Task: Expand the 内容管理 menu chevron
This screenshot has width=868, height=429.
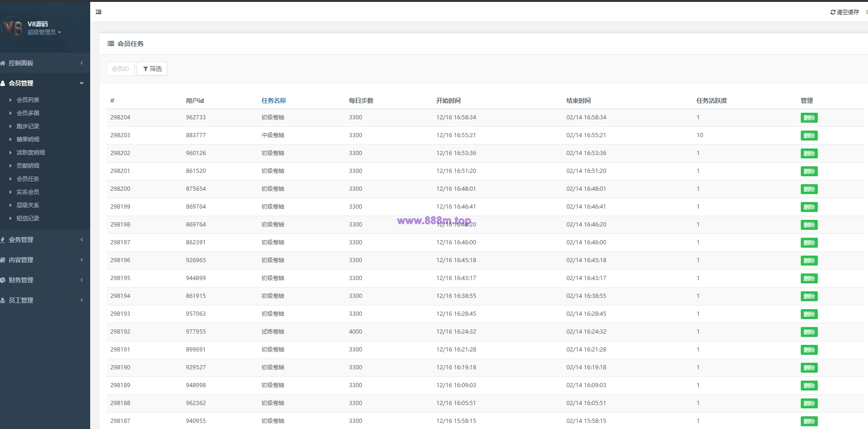Action: pos(82,260)
